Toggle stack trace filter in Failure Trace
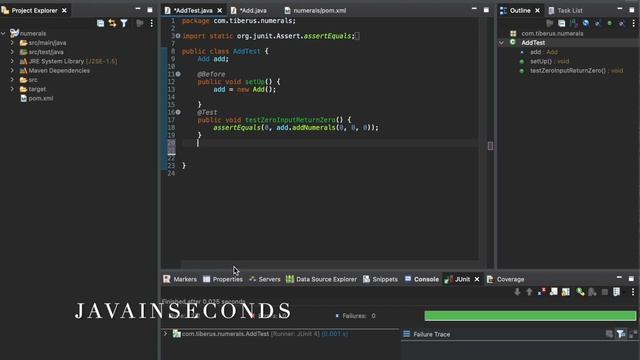This screenshot has height=360, width=640. pyautogui.click(x=621, y=334)
